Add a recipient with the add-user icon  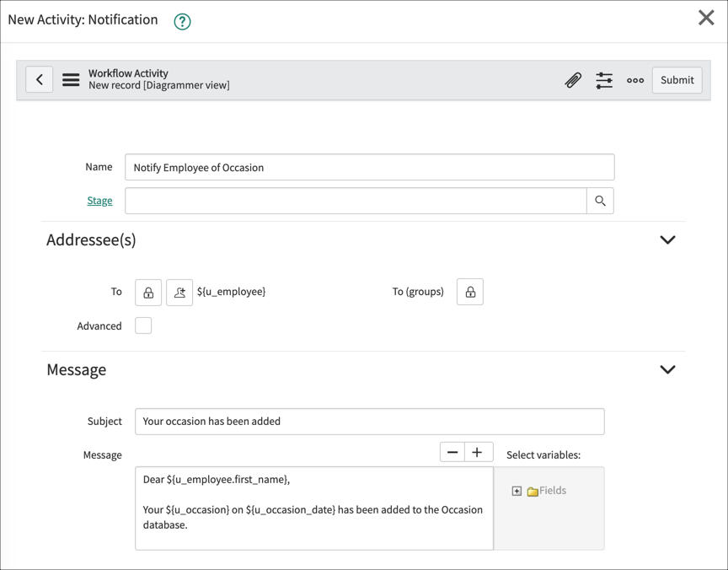pos(178,292)
